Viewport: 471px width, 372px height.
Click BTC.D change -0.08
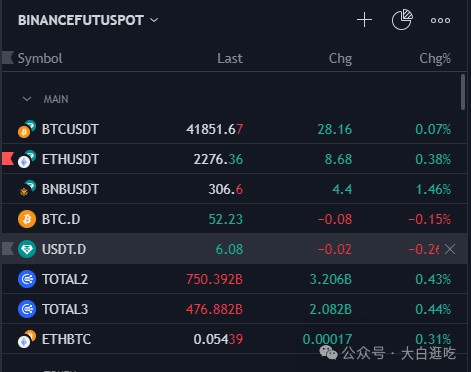pyautogui.click(x=335, y=219)
